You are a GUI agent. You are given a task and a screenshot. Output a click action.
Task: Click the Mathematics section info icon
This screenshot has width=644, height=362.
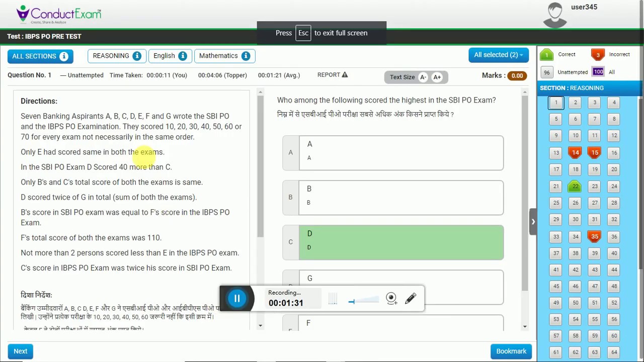point(246,56)
